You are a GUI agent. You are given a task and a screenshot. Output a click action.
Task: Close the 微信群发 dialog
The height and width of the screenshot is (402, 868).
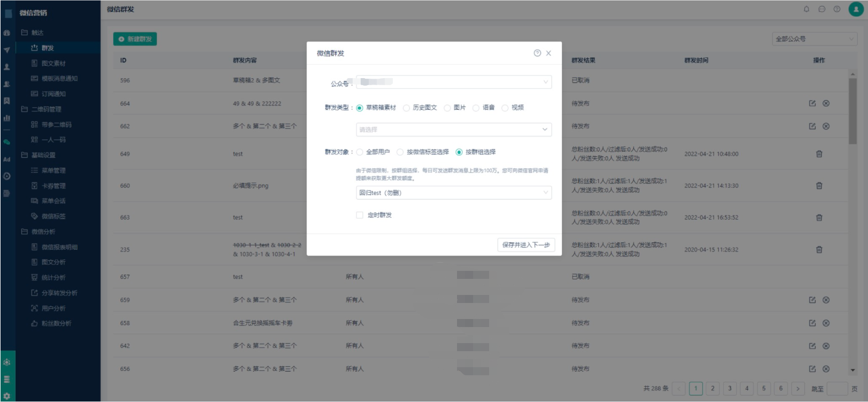coord(549,53)
